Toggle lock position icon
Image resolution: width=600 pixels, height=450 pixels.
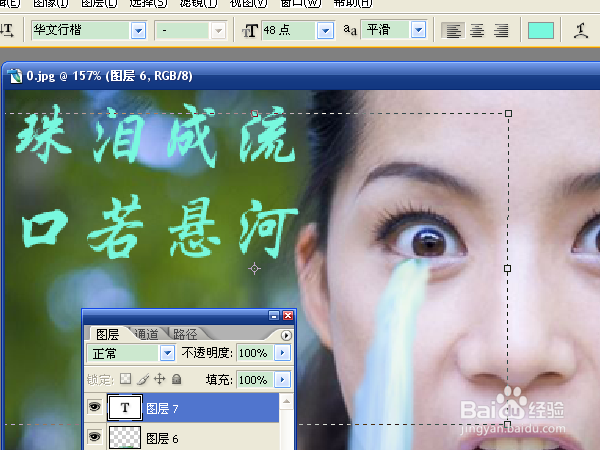[x=160, y=379]
